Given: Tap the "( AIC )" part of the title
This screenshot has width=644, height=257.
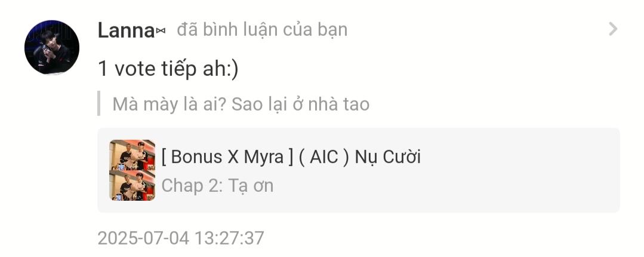Looking at the screenshot, I should click(323, 157).
